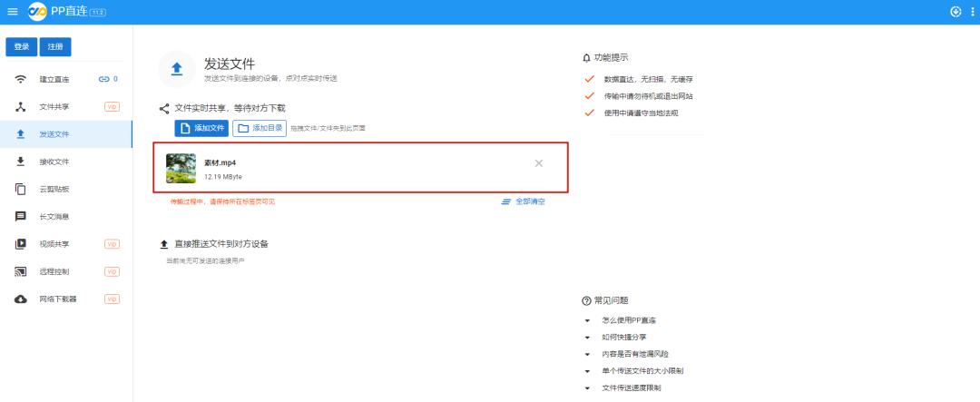The width and height of the screenshot is (980, 402).
Task: Click the cast icon for 远程控制
Action: tap(21, 272)
